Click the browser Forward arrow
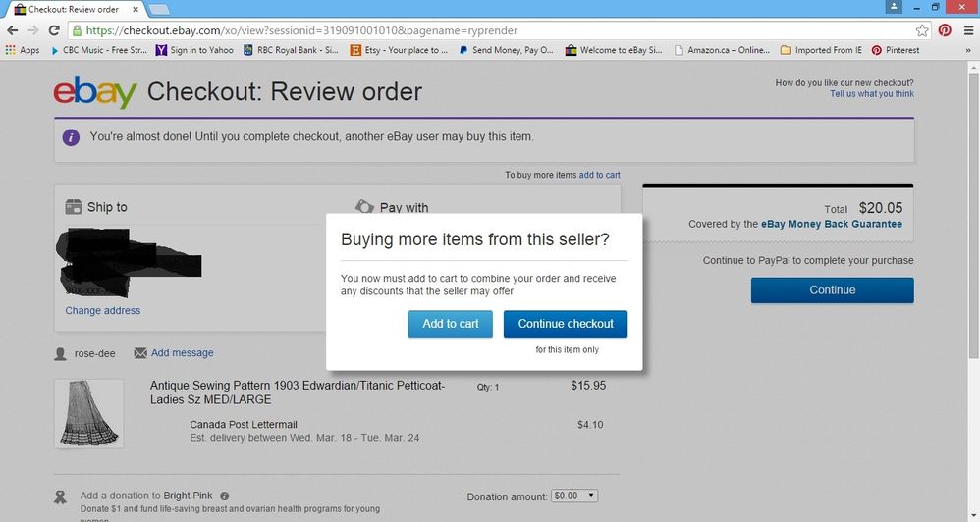 (x=33, y=30)
